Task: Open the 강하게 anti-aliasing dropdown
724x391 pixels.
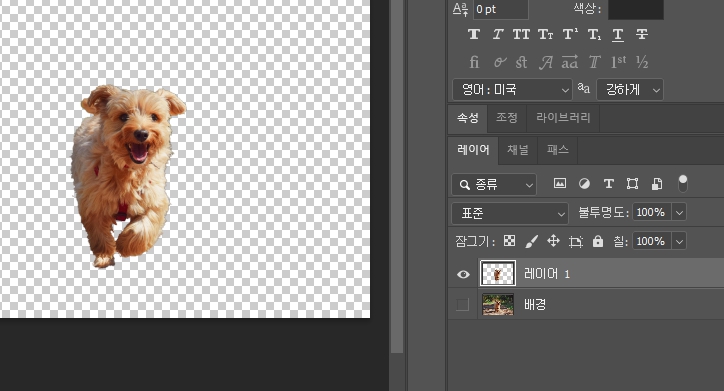Action: click(630, 90)
